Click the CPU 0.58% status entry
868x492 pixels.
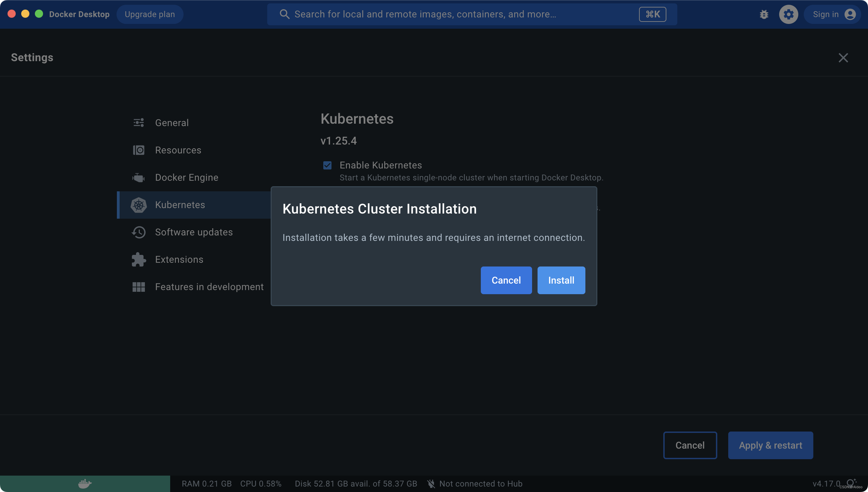(261, 484)
